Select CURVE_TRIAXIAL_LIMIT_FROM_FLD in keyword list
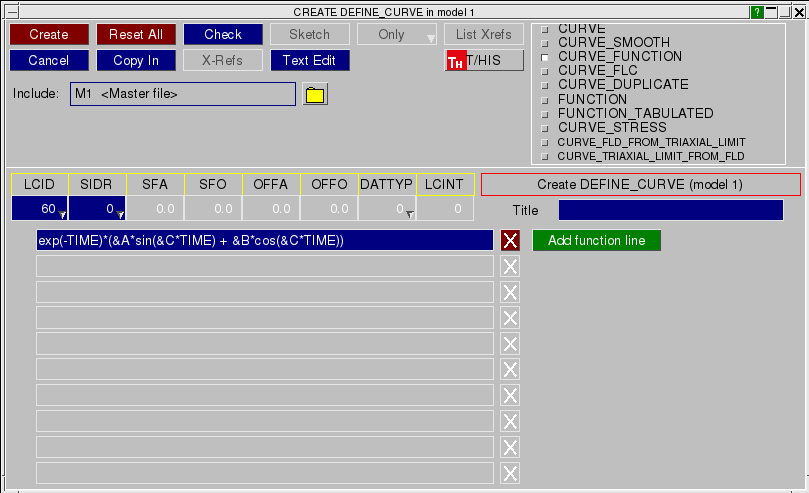 point(650,156)
